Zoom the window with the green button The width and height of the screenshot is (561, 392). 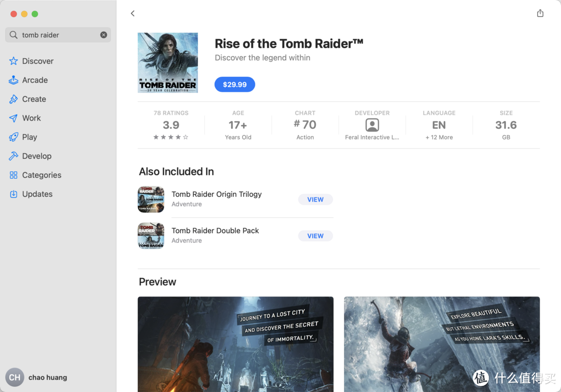click(35, 14)
